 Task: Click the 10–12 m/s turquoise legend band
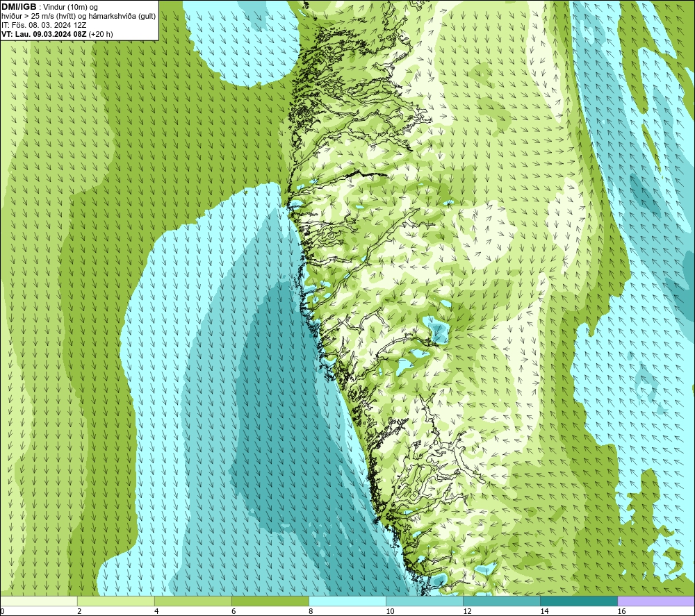425,601
